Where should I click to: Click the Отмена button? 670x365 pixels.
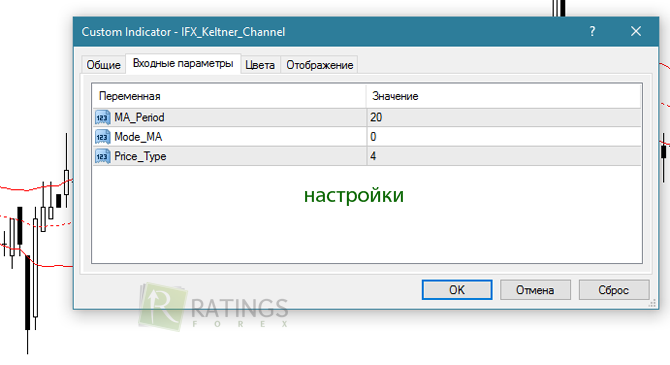point(535,290)
